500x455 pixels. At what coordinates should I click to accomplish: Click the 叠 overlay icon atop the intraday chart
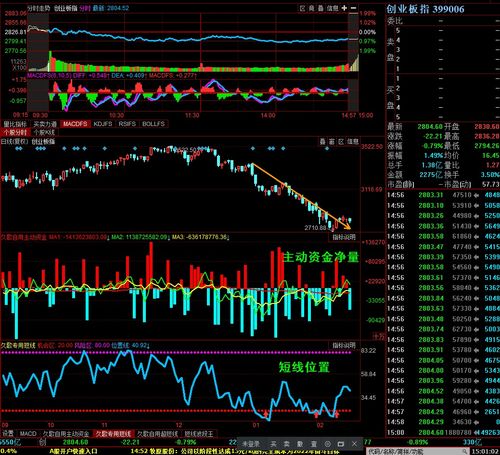[320, 8]
